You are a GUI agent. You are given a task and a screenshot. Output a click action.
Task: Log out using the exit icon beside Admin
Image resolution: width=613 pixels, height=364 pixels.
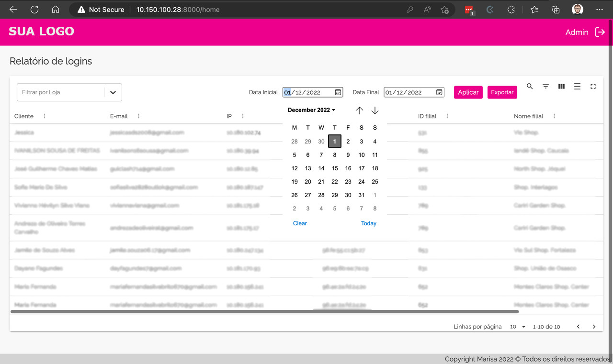pyautogui.click(x=600, y=32)
